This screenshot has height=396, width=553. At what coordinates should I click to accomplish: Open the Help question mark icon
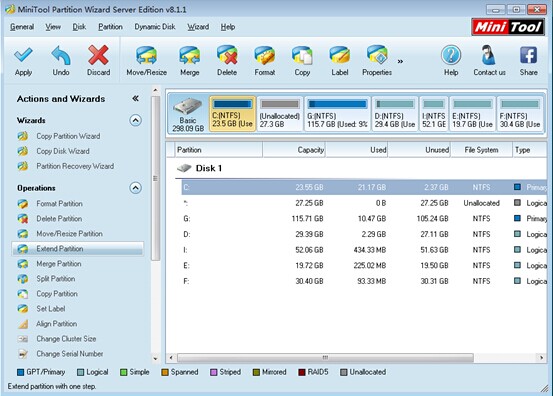pyautogui.click(x=451, y=55)
